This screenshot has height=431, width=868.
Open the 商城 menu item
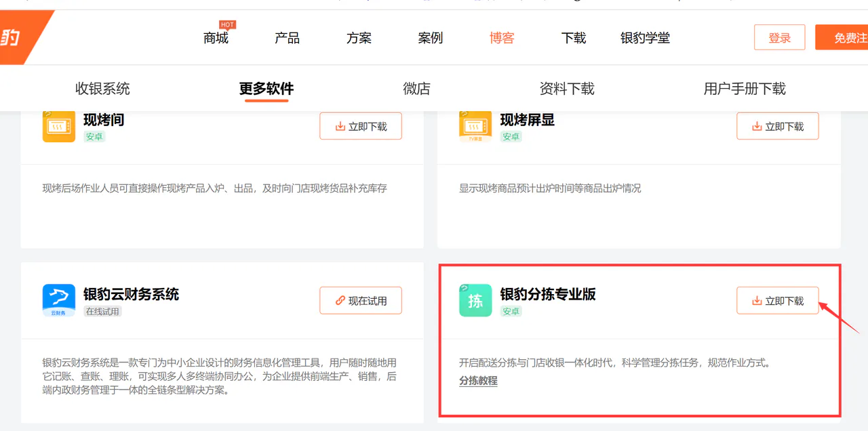pos(216,38)
